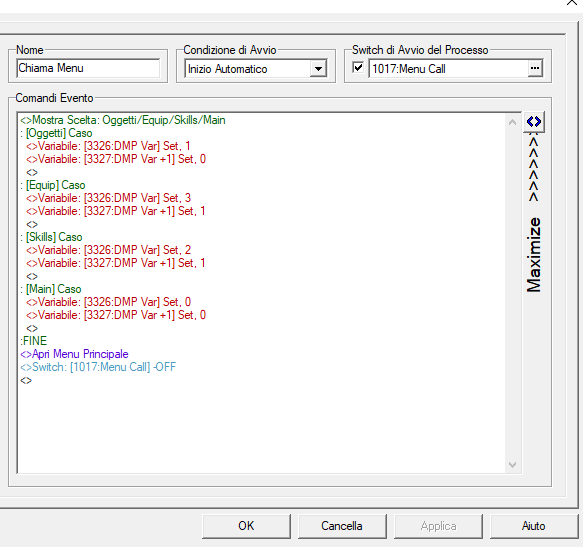
Task: Open the Aiuto help button
Action: [534, 526]
